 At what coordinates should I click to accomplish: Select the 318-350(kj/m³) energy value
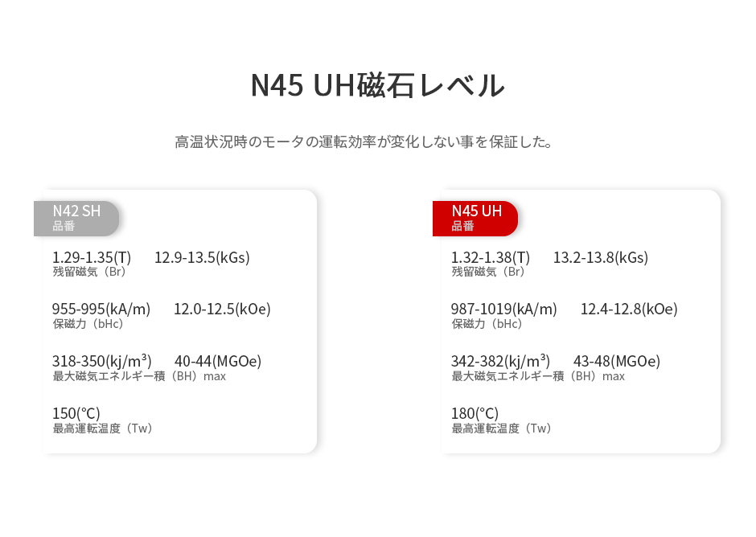pyautogui.click(x=101, y=361)
